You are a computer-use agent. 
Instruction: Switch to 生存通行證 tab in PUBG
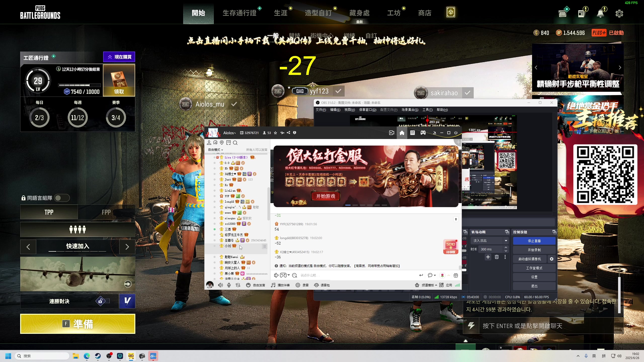click(239, 13)
